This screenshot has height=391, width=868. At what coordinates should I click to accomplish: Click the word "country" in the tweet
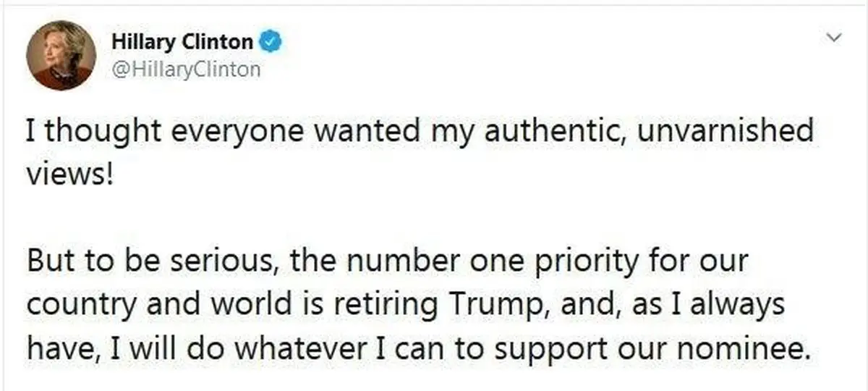[x=80, y=306]
